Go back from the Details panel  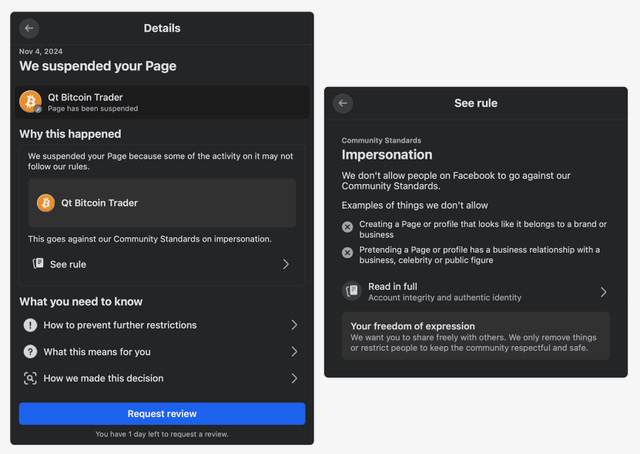(x=29, y=28)
